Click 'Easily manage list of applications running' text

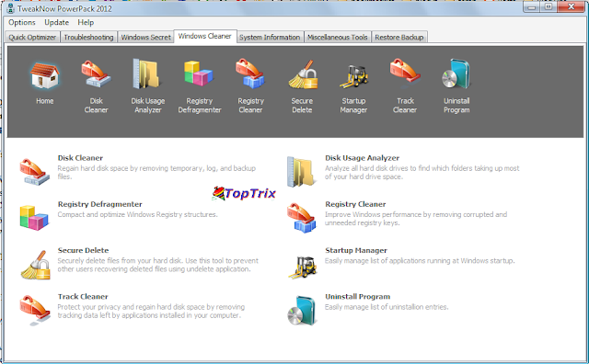(x=420, y=261)
